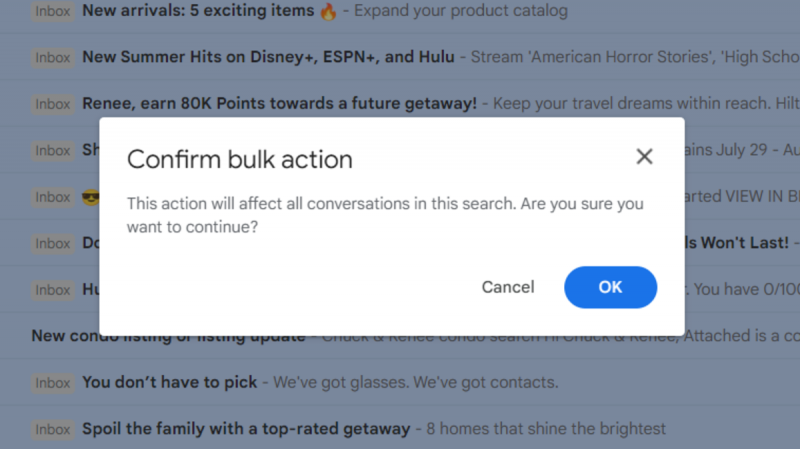Image resolution: width=800 pixels, height=449 pixels.
Task: Click OK to confirm bulk action
Action: [x=610, y=287]
